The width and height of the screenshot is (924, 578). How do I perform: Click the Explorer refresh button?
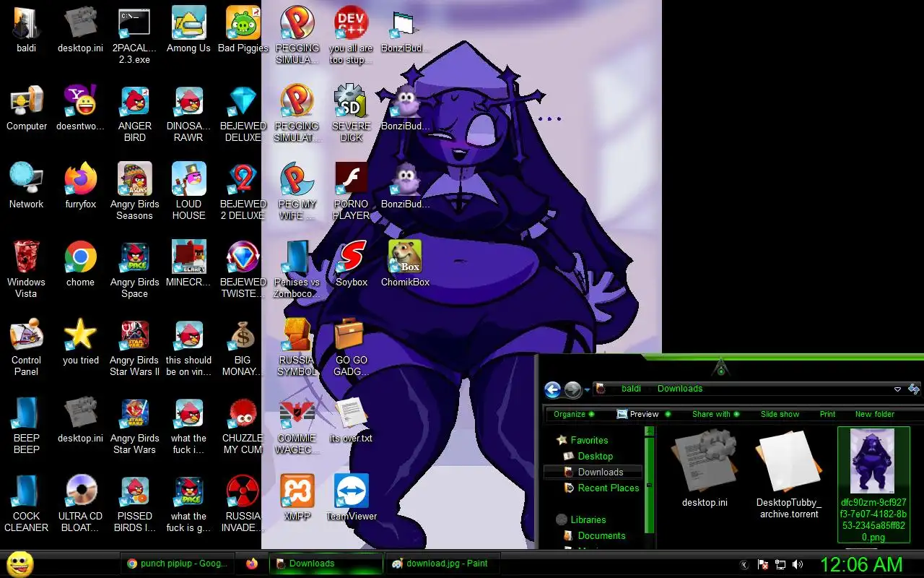[x=914, y=389]
